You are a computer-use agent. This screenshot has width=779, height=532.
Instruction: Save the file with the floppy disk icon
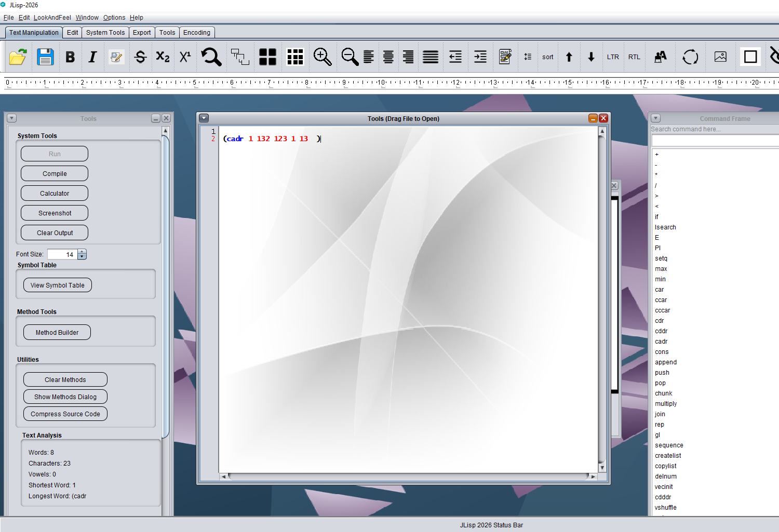[45, 57]
